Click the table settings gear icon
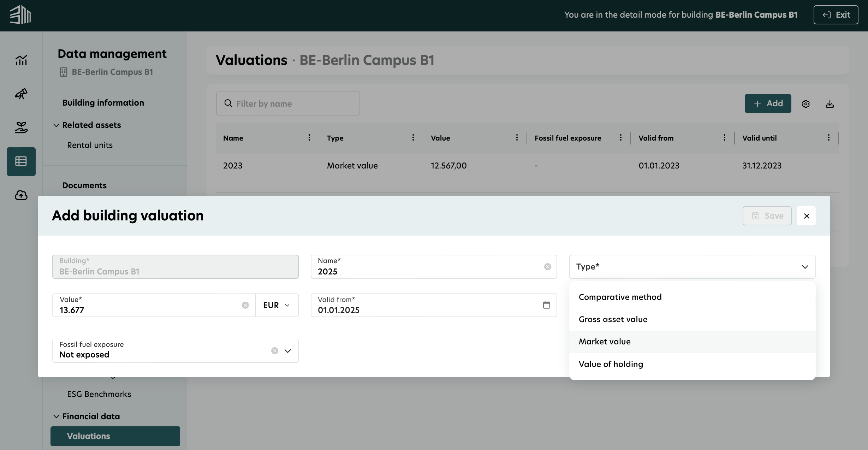868x450 pixels. click(x=805, y=104)
